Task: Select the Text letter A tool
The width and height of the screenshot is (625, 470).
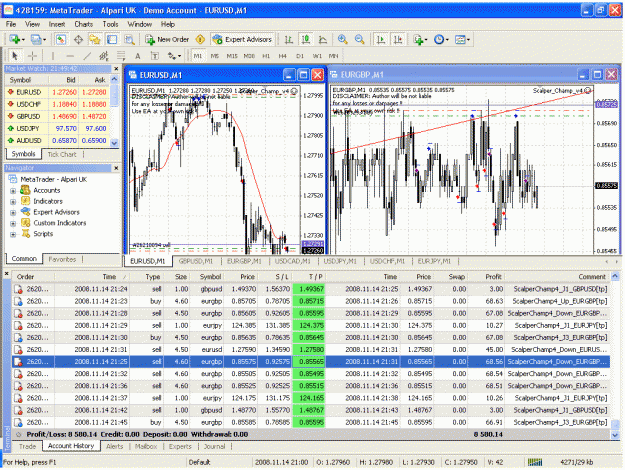Action: point(138,56)
